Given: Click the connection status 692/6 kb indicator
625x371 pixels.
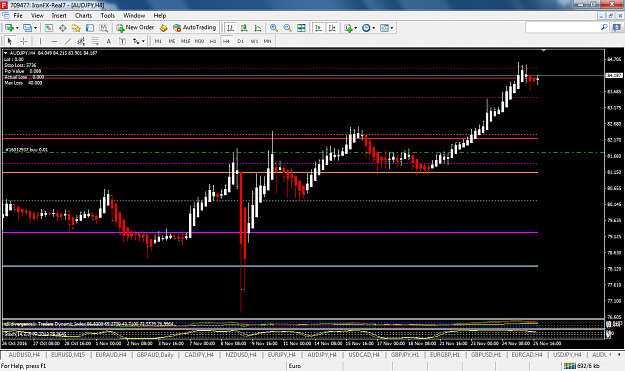Looking at the screenshot, I should (x=582, y=366).
